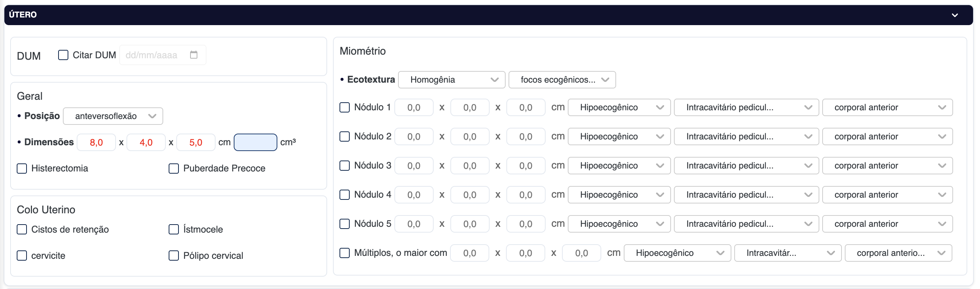The image size is (980, 289).
Task: Click first dimension field of Nódulo 4
Action: [x=414, y=195]
